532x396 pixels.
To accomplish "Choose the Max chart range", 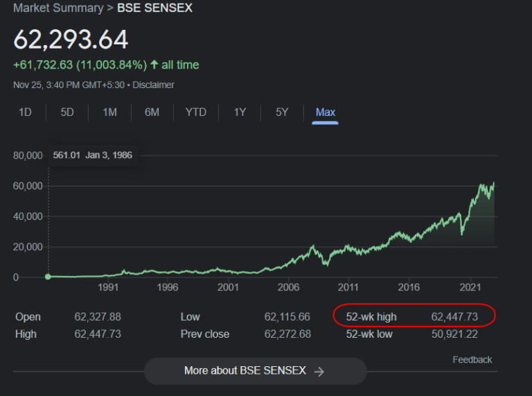I will click(325, 112).
